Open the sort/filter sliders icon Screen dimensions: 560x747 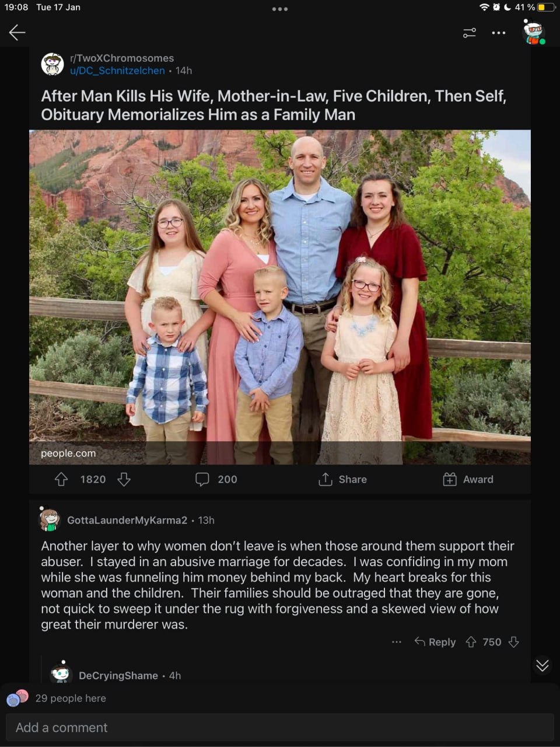click(x=470, y=33)
